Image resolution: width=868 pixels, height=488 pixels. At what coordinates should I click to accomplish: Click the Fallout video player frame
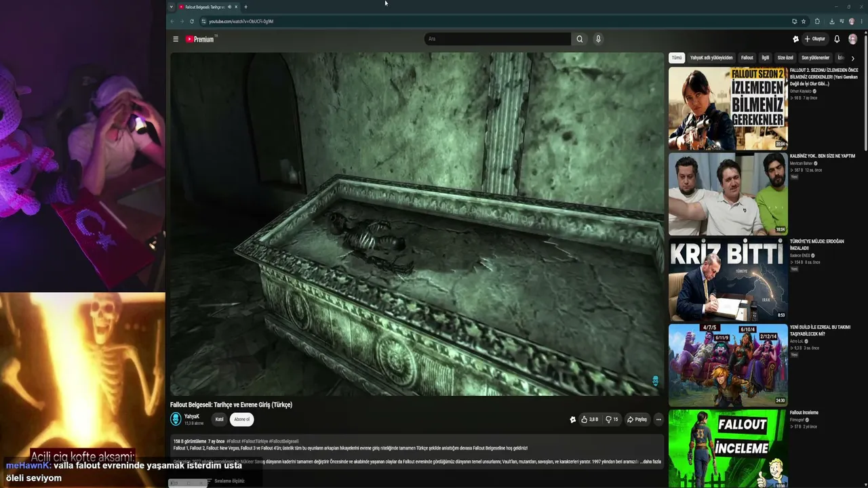point(417,224)
